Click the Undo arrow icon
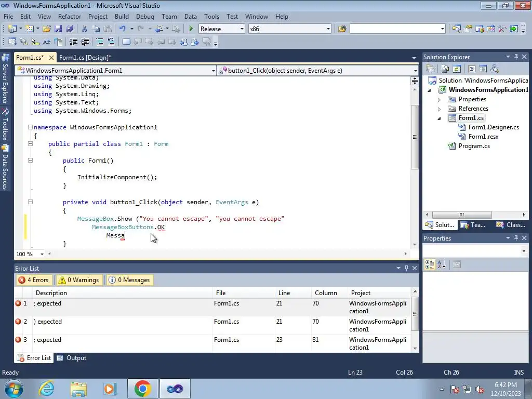Viewport: 532px width, 399px height. [123, 29]
